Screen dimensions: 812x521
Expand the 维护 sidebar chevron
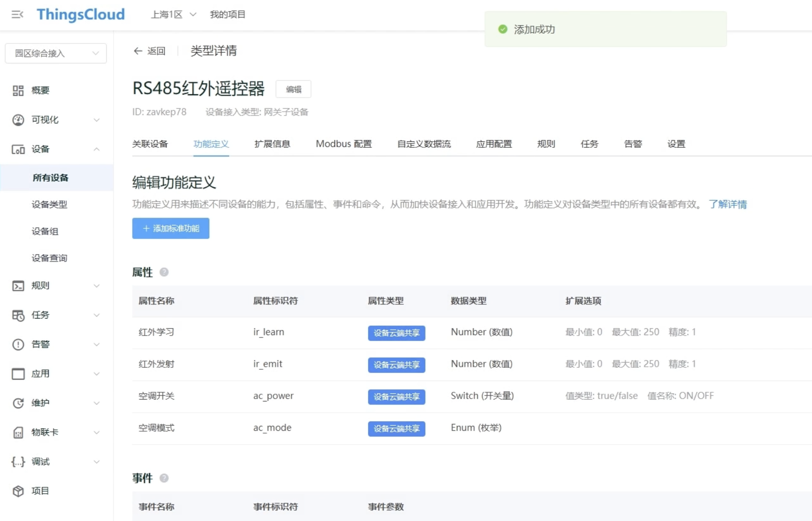point(97,403)
